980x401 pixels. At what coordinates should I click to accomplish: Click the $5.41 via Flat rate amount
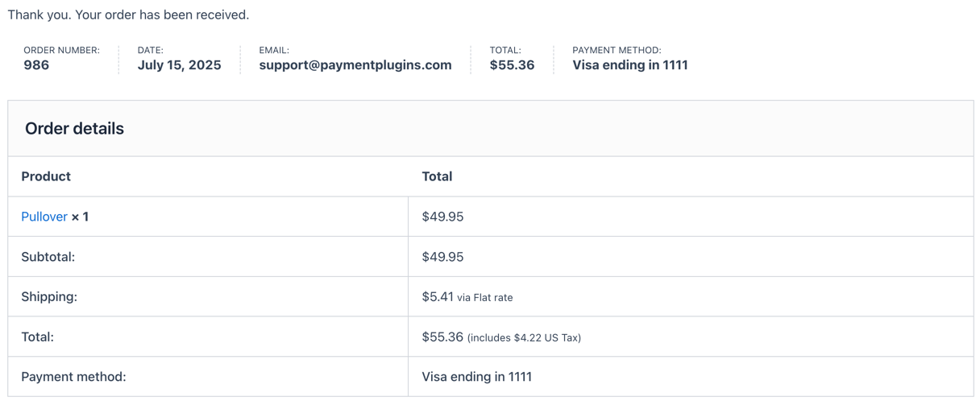tap(467, 297)
